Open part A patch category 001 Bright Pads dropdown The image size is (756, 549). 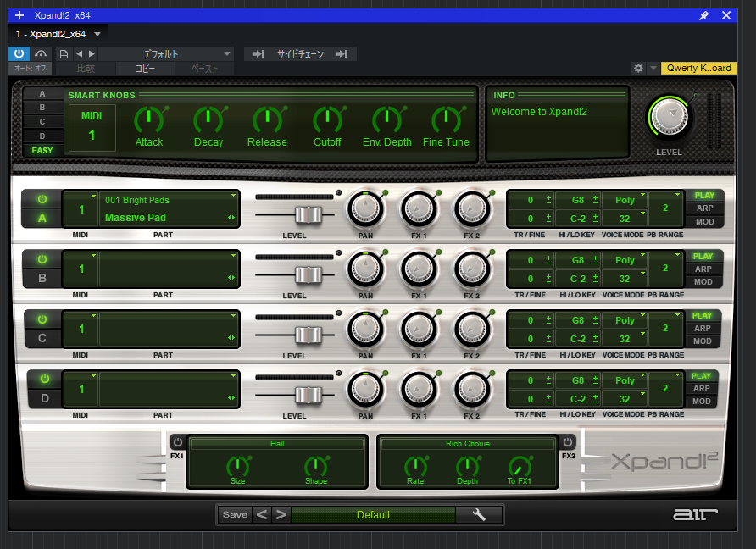(170, 200)
